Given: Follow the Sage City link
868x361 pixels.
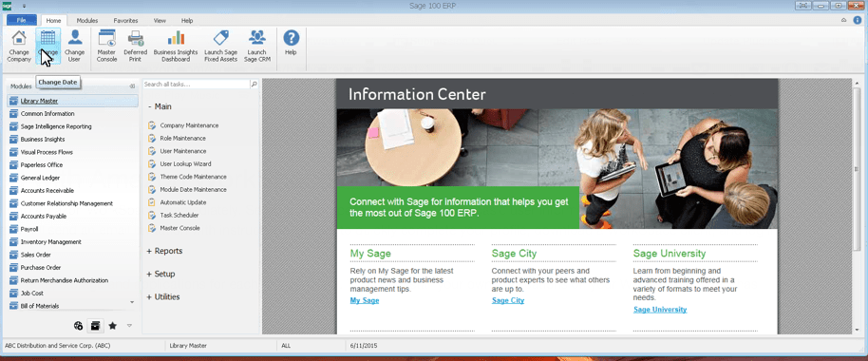Looking at the screenshot, I should coord(508,300).
